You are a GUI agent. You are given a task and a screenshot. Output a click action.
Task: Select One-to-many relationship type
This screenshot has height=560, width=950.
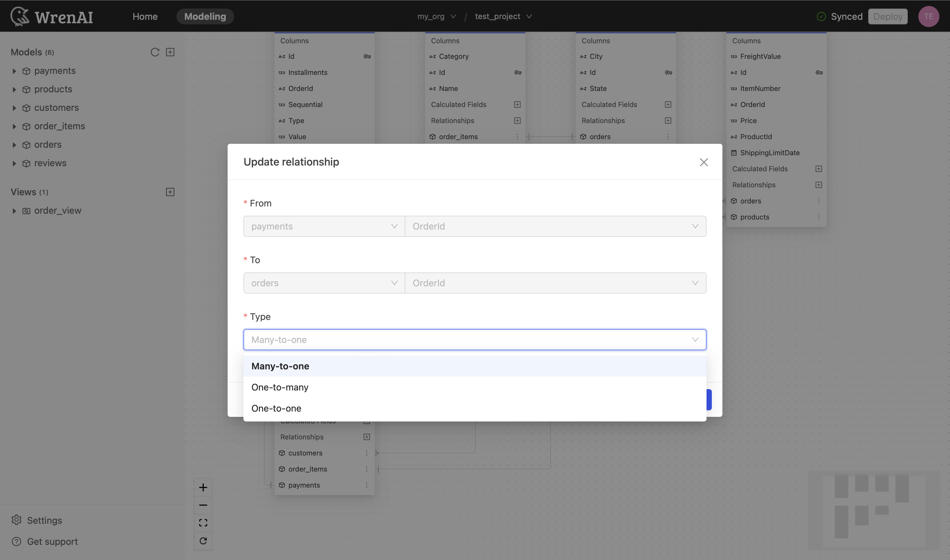[x=475, y=387]
